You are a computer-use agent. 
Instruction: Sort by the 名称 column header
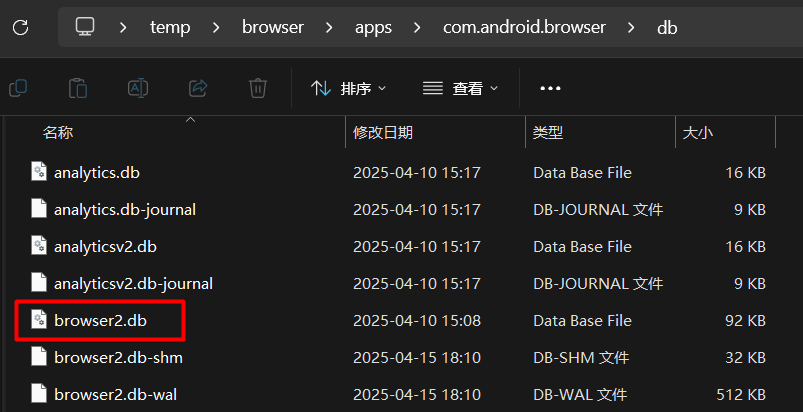pos(57,133)
